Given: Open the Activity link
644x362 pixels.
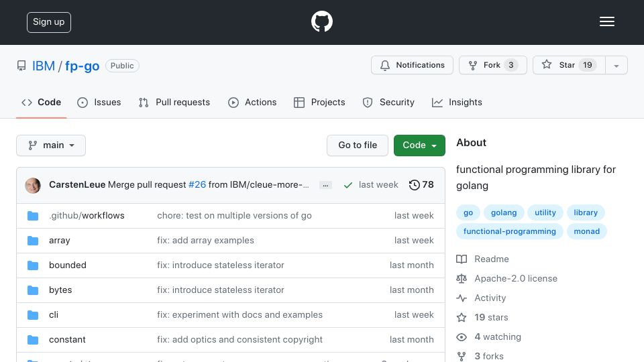Looking at the screenshot, I should 490,298.
